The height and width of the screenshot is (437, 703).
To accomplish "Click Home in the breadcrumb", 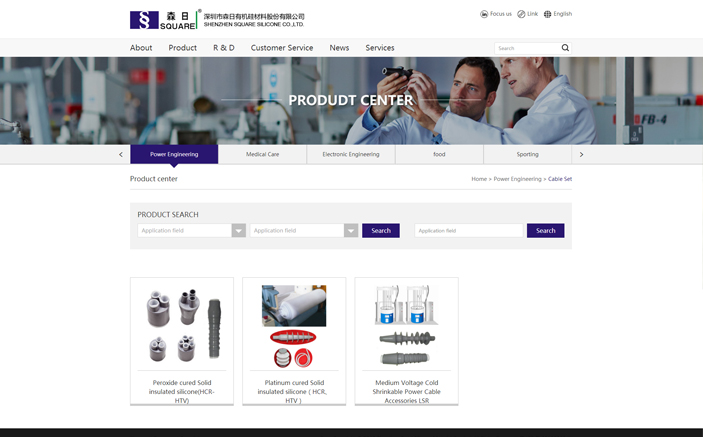I will [479, 179].
